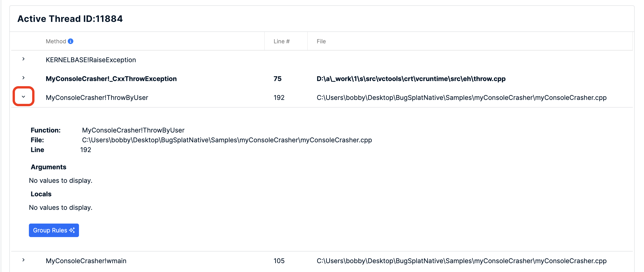
Task: Click the Method column header
Action: click(56, 41)
